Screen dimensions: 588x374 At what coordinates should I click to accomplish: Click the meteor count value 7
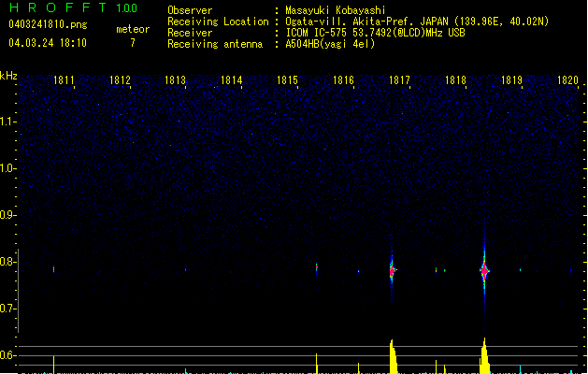132,43
